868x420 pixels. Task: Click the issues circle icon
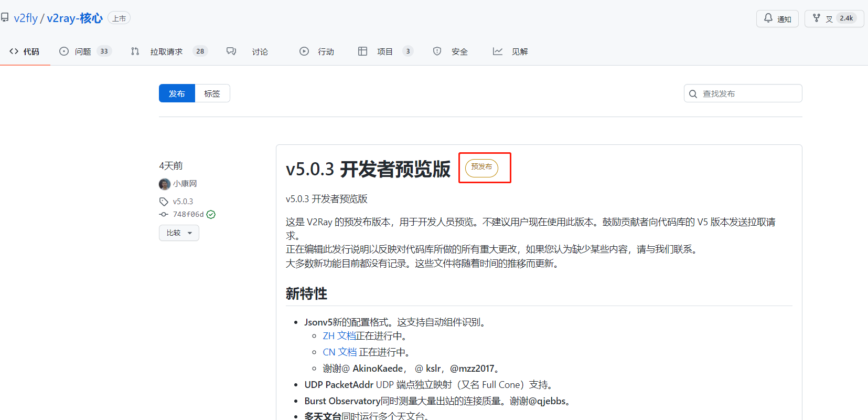coord(64,51)
